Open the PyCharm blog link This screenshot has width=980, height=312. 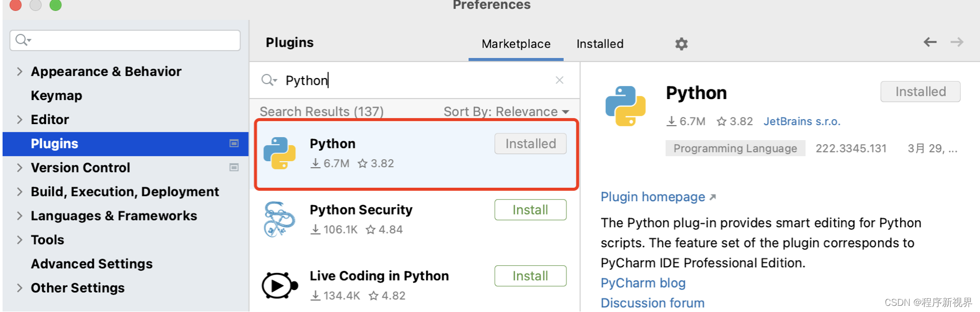[643, 283]
